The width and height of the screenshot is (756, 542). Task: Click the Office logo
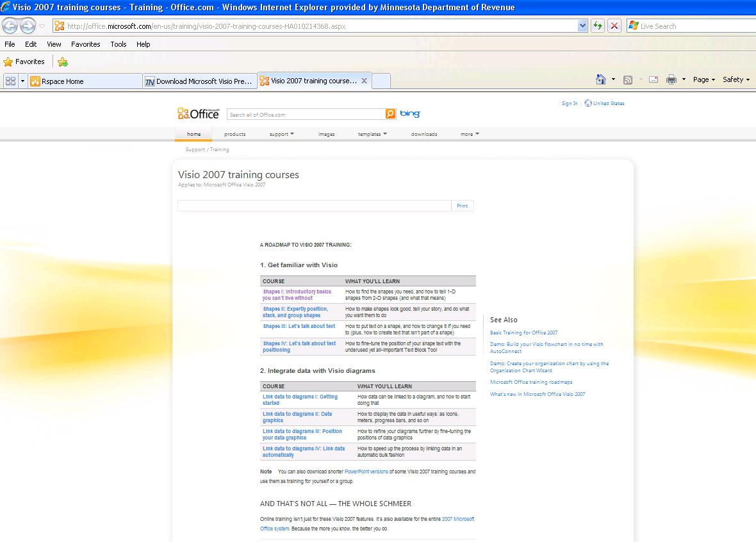(x=198, y=113)
